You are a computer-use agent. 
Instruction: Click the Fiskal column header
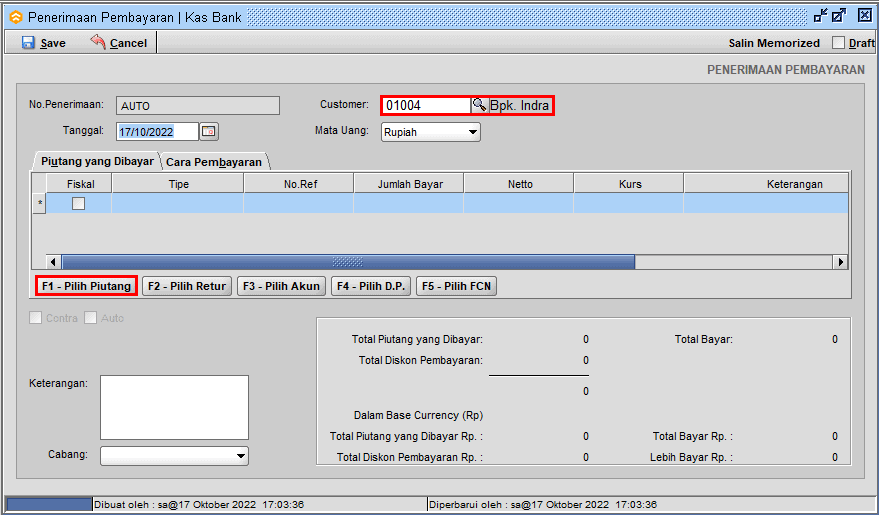80,184
